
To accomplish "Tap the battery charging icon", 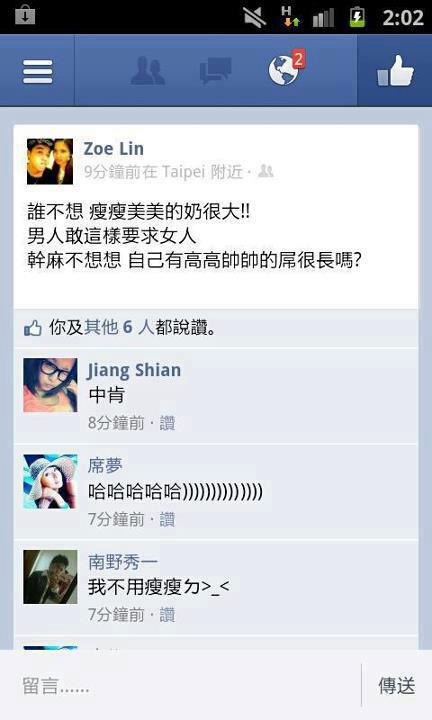I will 357,17.
